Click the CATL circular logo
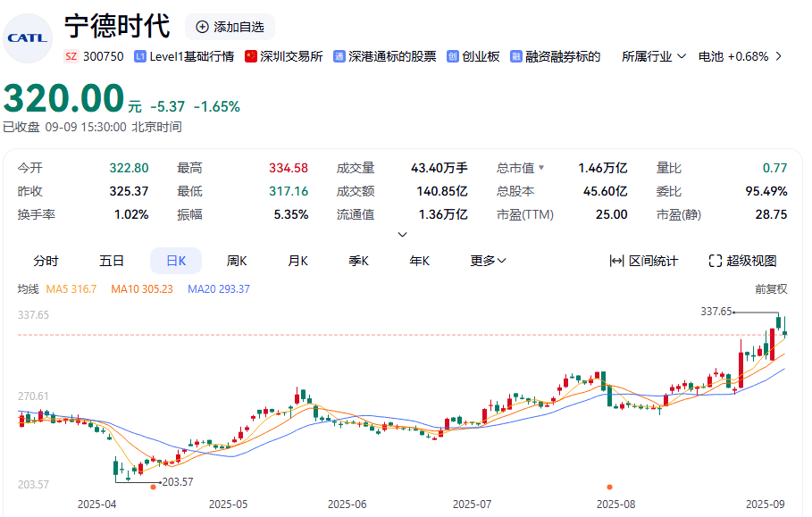812x517 pixels. [27, 38]
